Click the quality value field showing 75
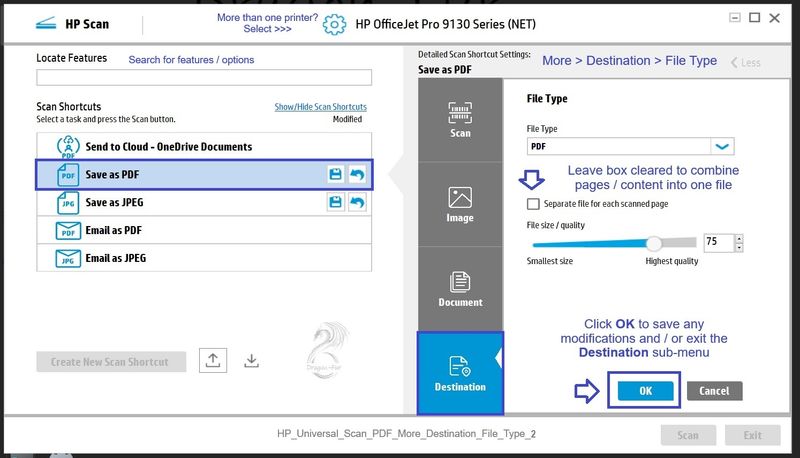This screenshot has height=458, width=800. click(719, 242)
